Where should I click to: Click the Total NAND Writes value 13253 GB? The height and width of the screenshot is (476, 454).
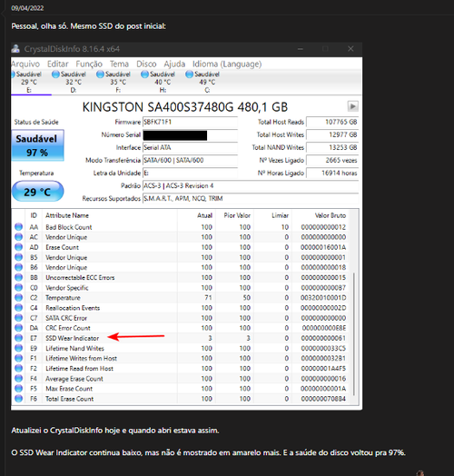pyautogui.click(x=332, y=147)
